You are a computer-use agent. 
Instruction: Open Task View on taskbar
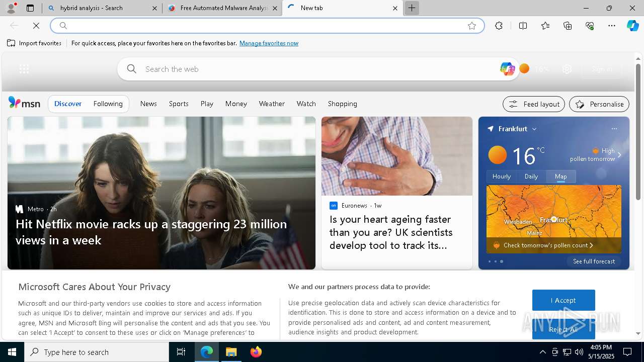(x=181, y=352)
